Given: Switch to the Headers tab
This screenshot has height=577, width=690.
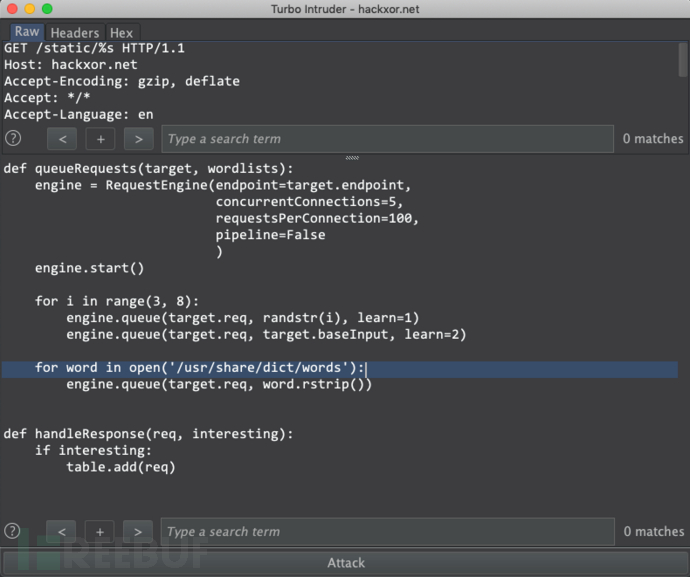Looking at the screenshot, I should click(x=75, y=33).
